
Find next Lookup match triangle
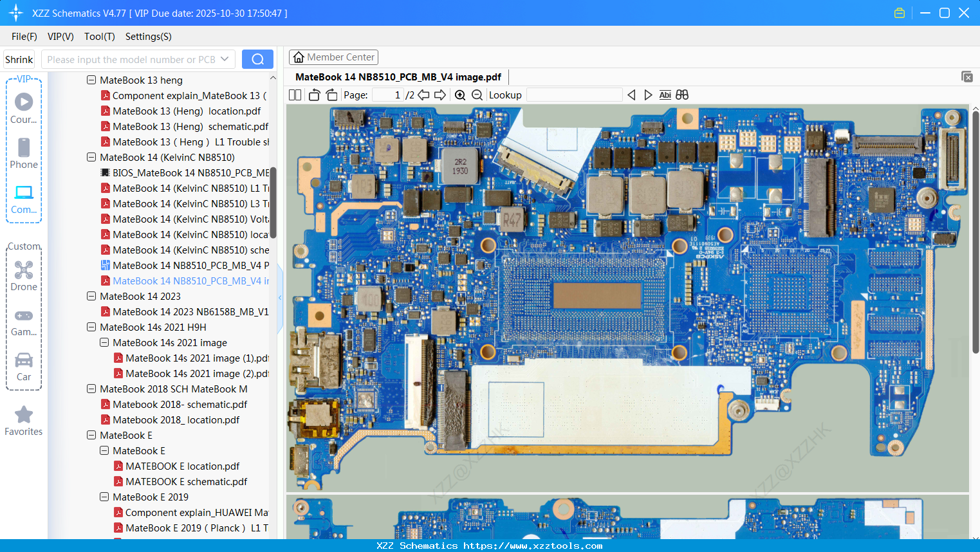pyautogui.click(x=648, y=95)
